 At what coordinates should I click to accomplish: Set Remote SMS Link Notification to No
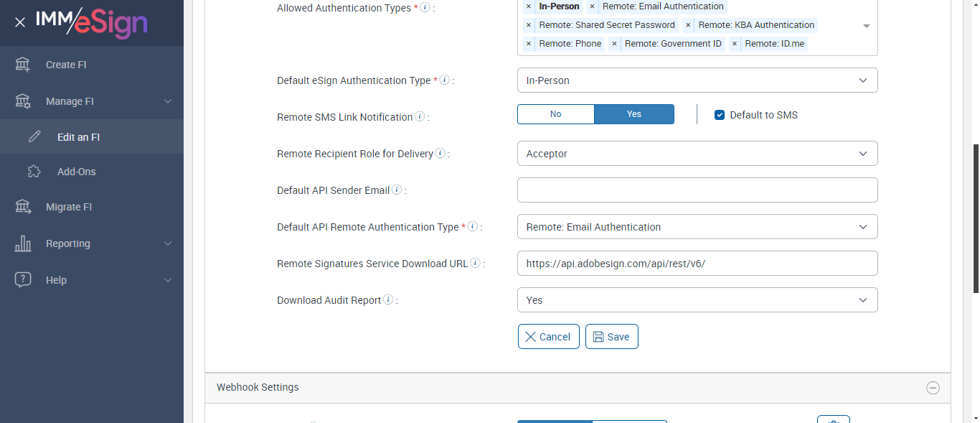[555, 114]
